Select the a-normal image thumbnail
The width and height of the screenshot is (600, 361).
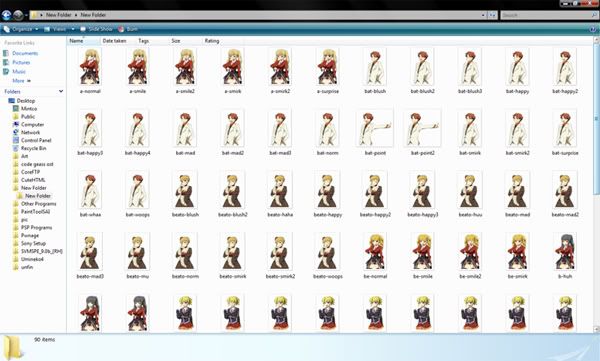click(90, 67)
